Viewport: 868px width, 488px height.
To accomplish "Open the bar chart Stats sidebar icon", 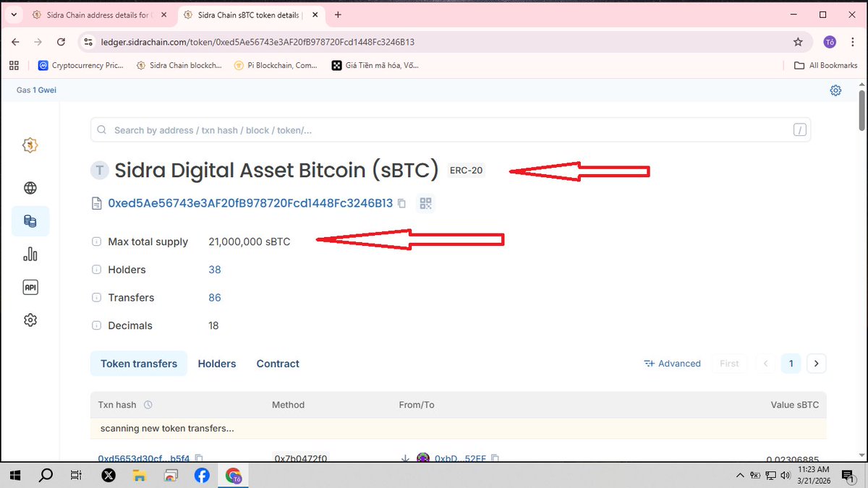I will pos(30,254).
